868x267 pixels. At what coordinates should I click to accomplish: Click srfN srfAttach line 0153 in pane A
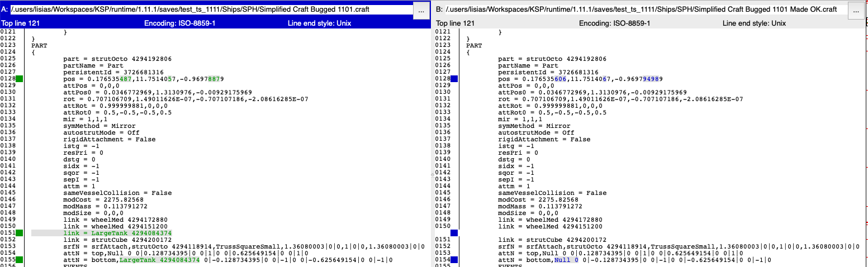pos(244,246)
